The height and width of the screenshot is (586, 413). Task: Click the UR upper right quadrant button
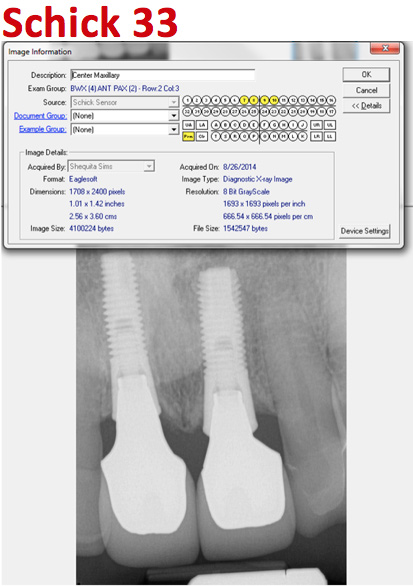316,125
